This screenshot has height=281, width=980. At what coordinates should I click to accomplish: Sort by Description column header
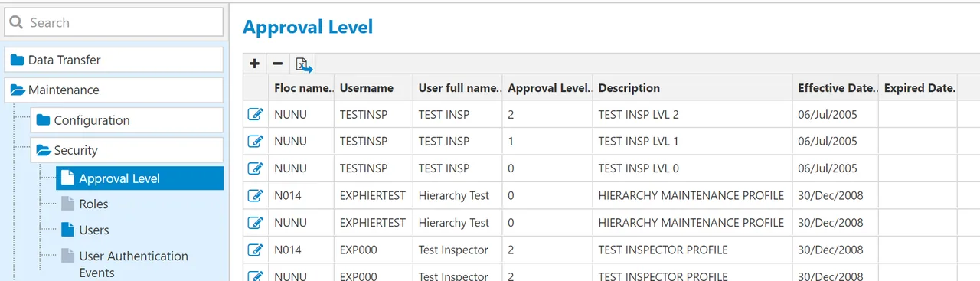click(692, 88)
